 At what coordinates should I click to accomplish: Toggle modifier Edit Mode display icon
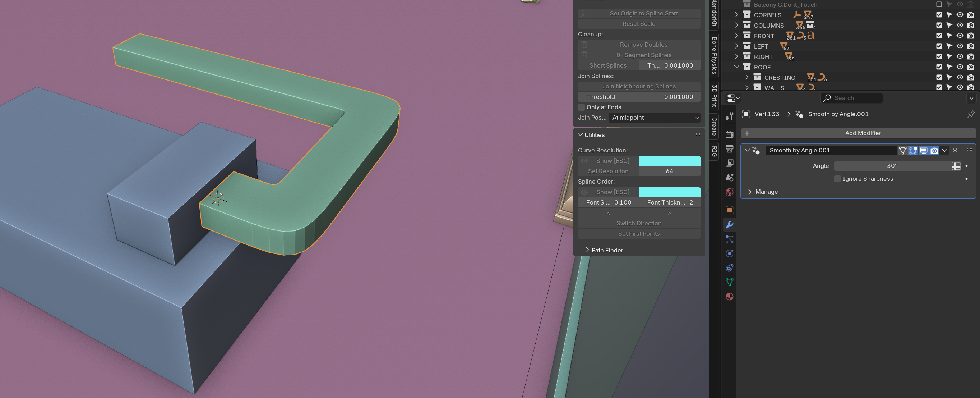(913, 150)
